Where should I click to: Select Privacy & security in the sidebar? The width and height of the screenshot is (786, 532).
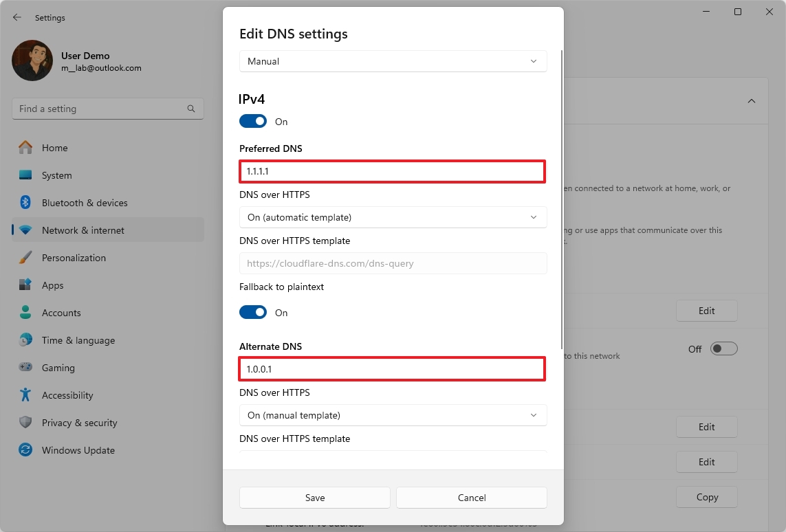(79, 423)
